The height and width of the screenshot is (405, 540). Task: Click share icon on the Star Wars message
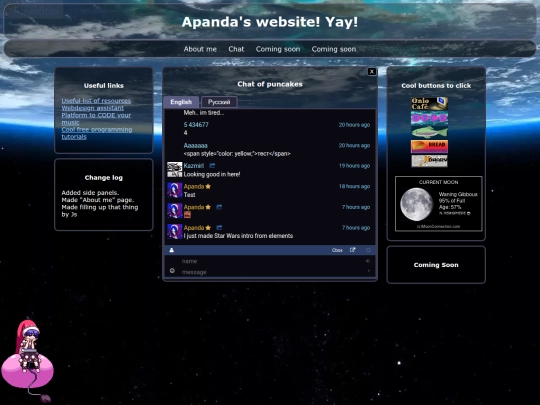[219, 228]
